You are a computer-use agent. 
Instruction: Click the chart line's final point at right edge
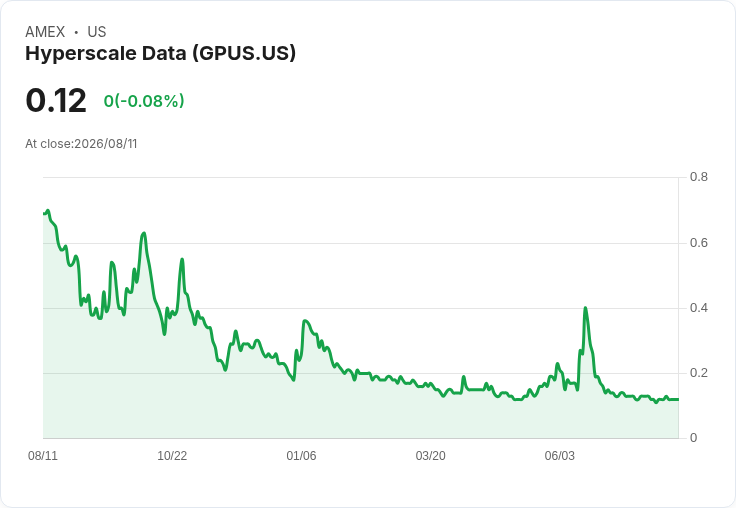click(678, 399)
